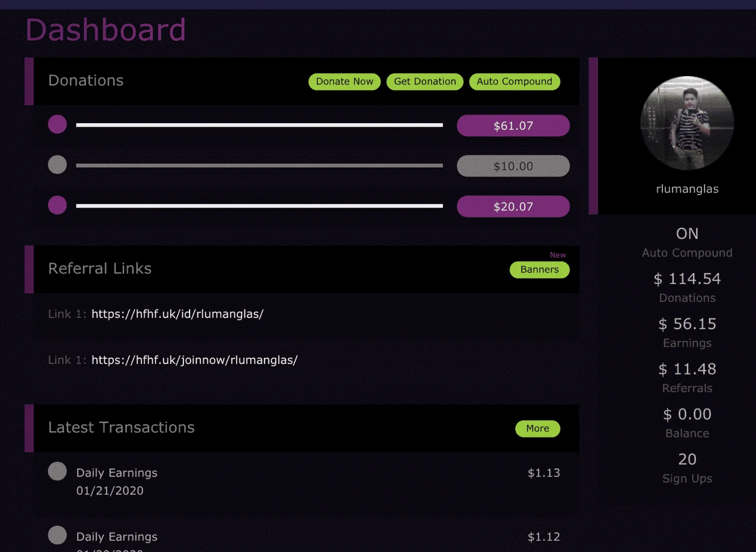Click the 20 Sign Ups count
This screenshot has width=756, height=552.
click(x=687, y=459)
